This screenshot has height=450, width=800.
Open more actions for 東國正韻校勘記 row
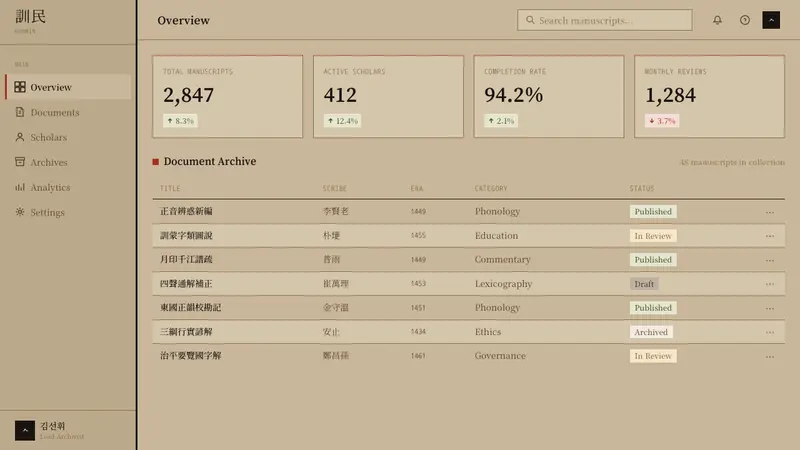point(770,308)
